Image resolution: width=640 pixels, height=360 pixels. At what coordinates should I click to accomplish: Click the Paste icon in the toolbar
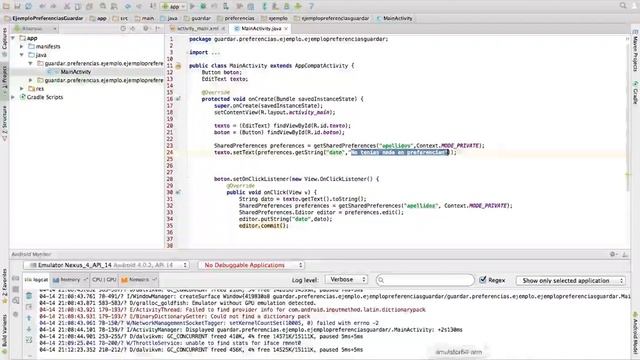pyautogui.click(x=89, y=6)
